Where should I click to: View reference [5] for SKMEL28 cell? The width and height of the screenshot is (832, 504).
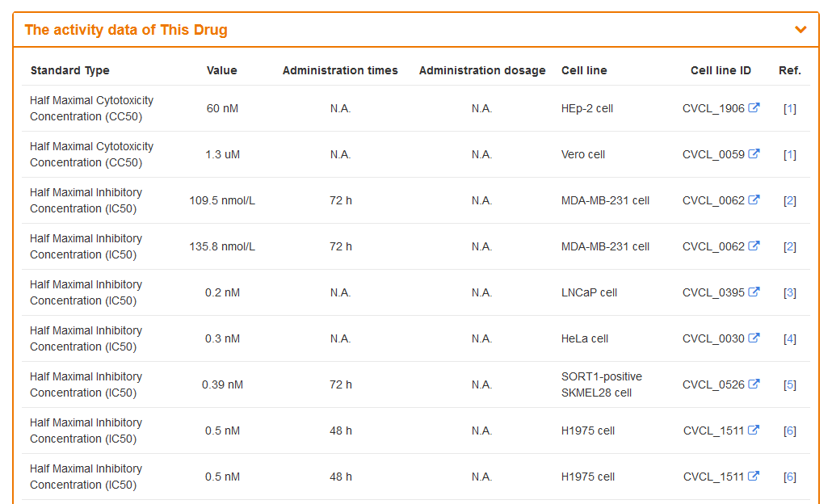tap(789, 384)
